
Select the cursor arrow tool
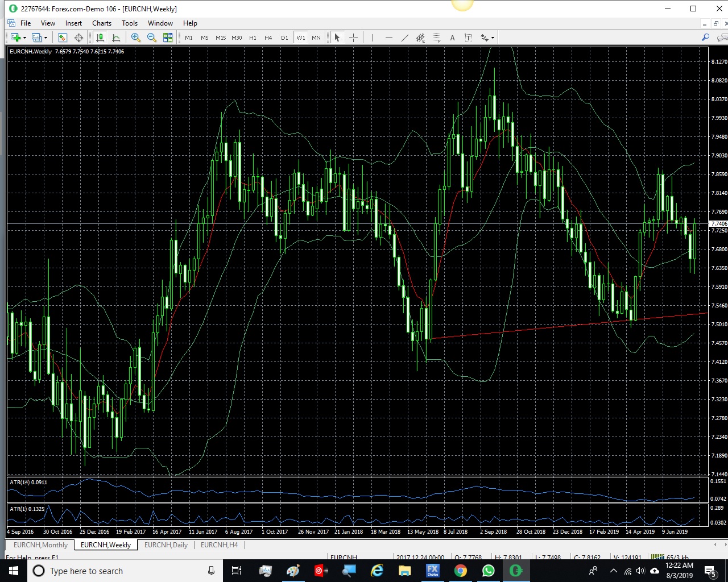coord(337,38)
